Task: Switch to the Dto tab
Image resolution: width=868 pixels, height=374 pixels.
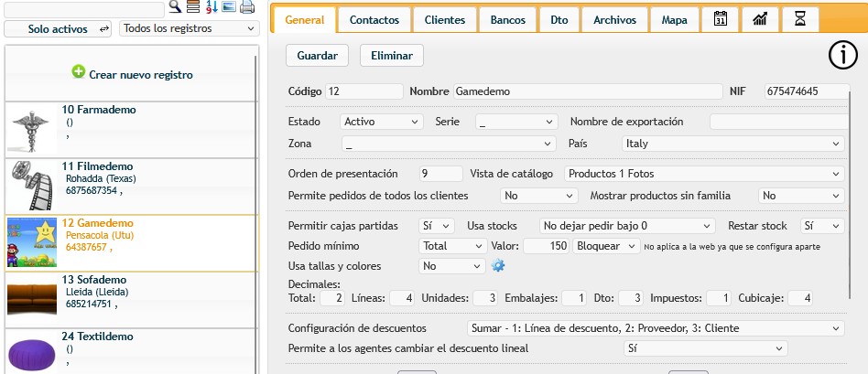Action: tap(559, 20)
